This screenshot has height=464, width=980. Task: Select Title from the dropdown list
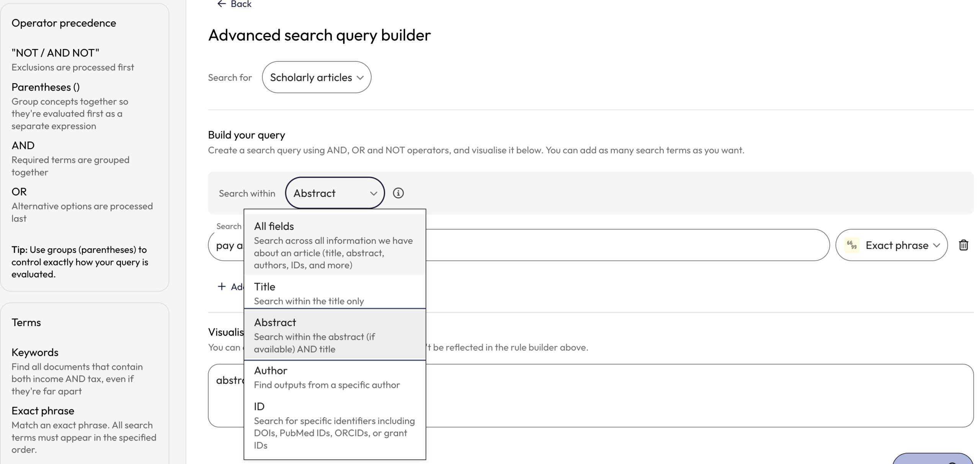coord(335,292)
